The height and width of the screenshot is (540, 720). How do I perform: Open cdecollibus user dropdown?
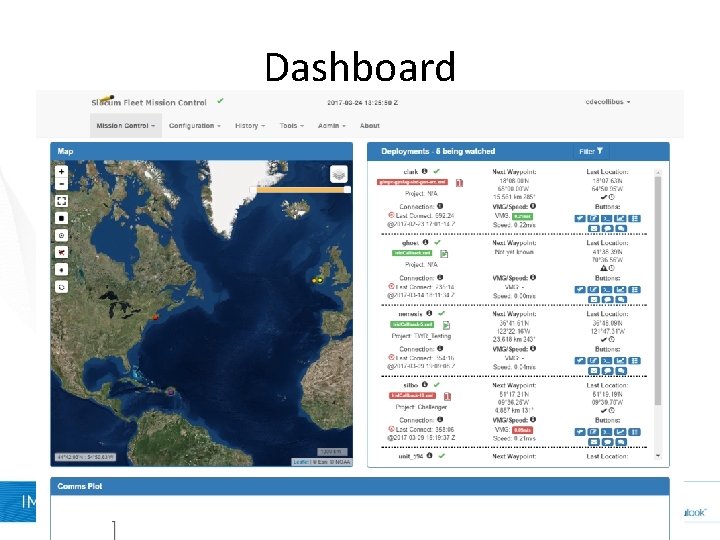pyautogui.click(x=608, y=101)
